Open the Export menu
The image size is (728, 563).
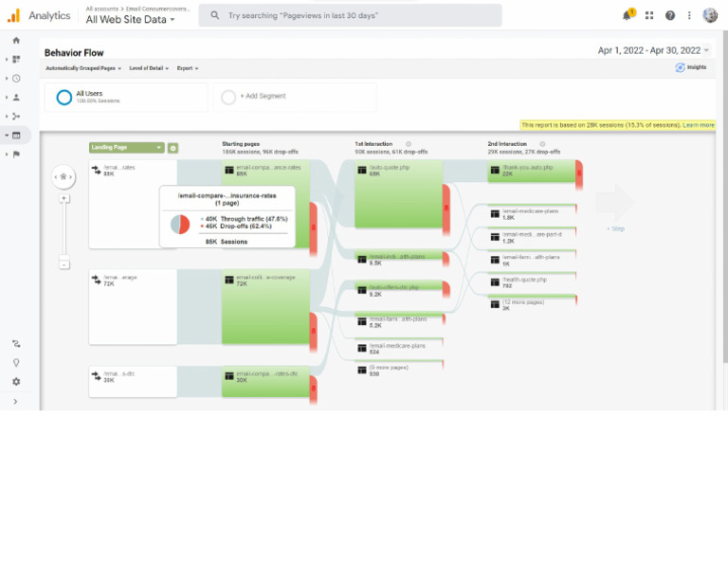[x=188, y=68]
